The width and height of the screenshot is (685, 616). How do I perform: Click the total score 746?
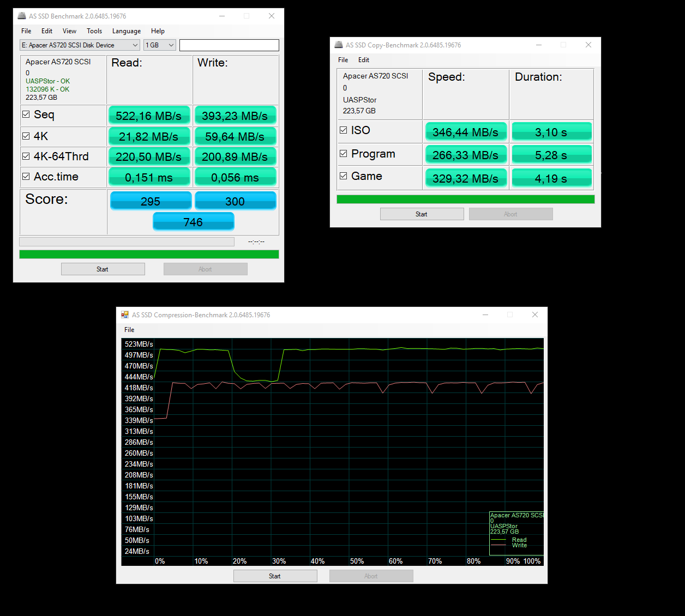[x=194, y=221]
